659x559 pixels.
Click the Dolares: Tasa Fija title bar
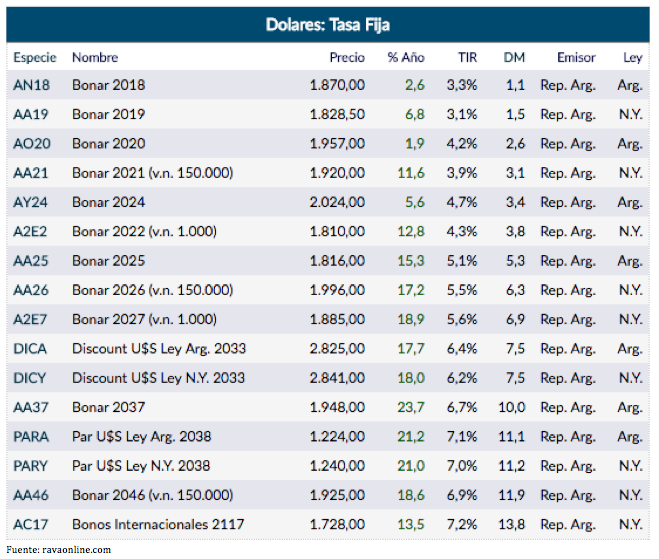pos(329,24)
